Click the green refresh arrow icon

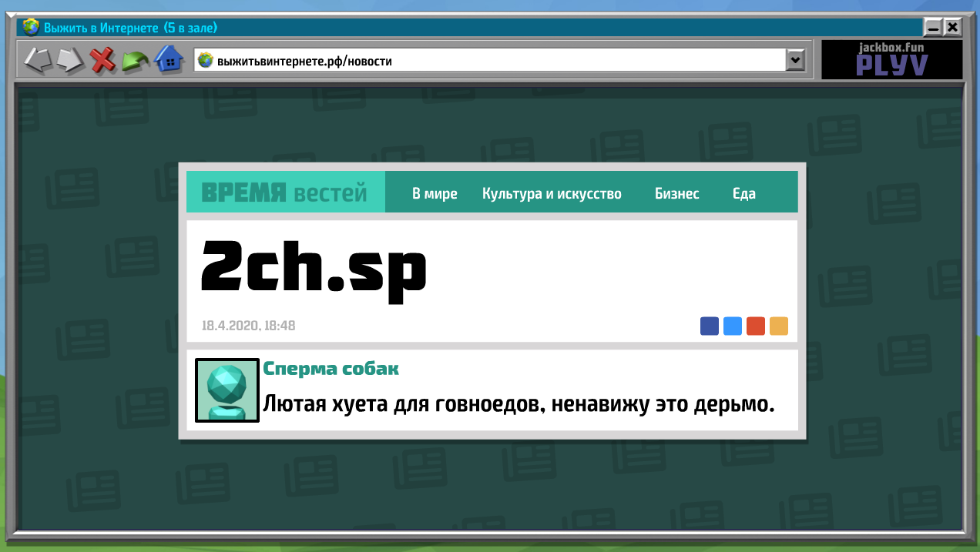point(136,61)
